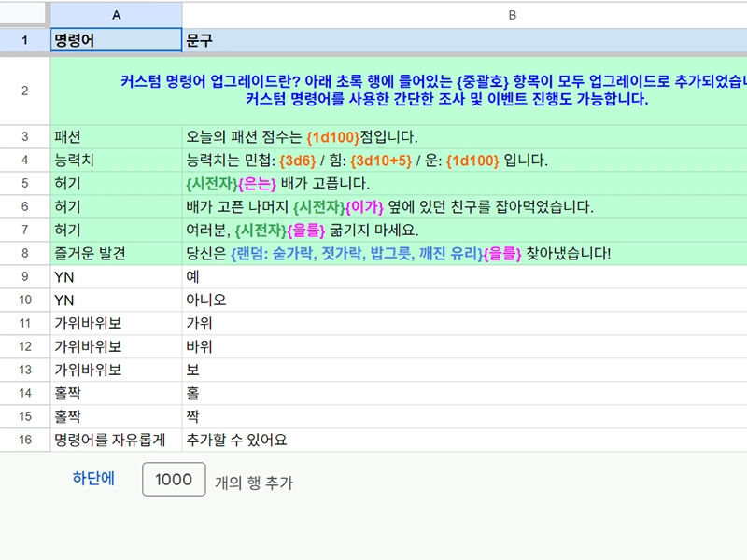
Task: Click the select-all corner box
Action: click(x=24, y=15)
